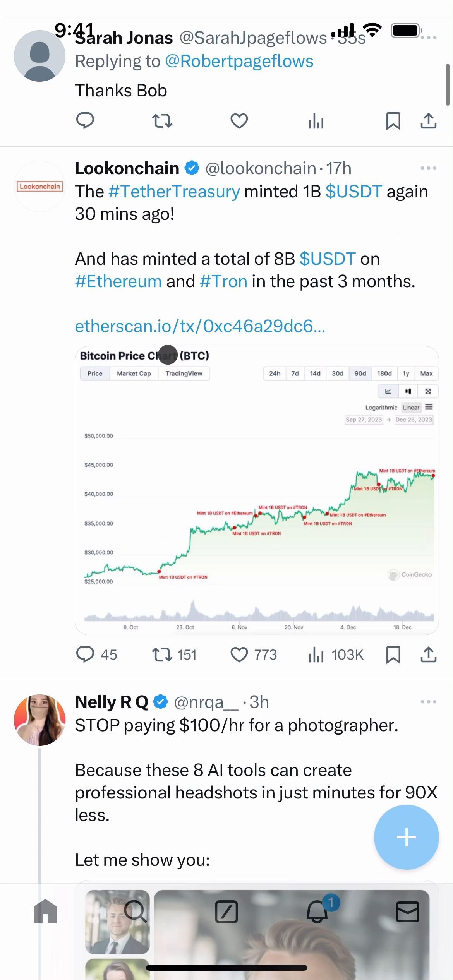Open more options for Lookonchain tweet

pyautogui.click(x=428, y=168)
